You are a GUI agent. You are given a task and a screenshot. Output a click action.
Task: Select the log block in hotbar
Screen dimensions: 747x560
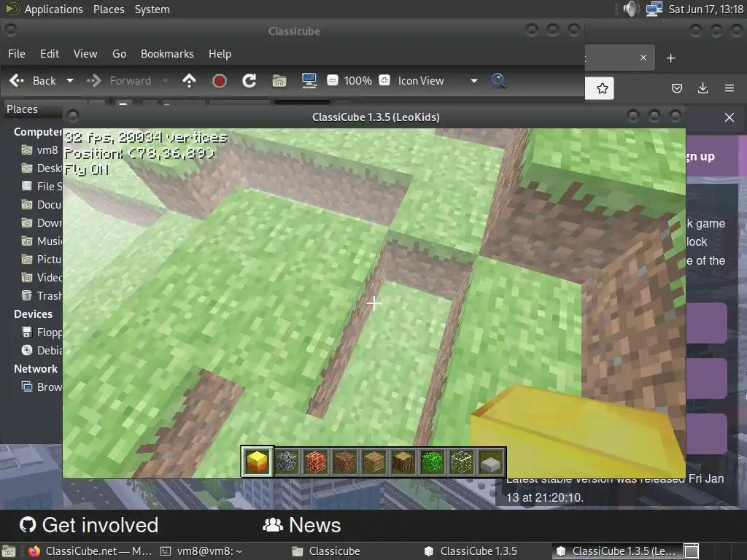point(403,462)
